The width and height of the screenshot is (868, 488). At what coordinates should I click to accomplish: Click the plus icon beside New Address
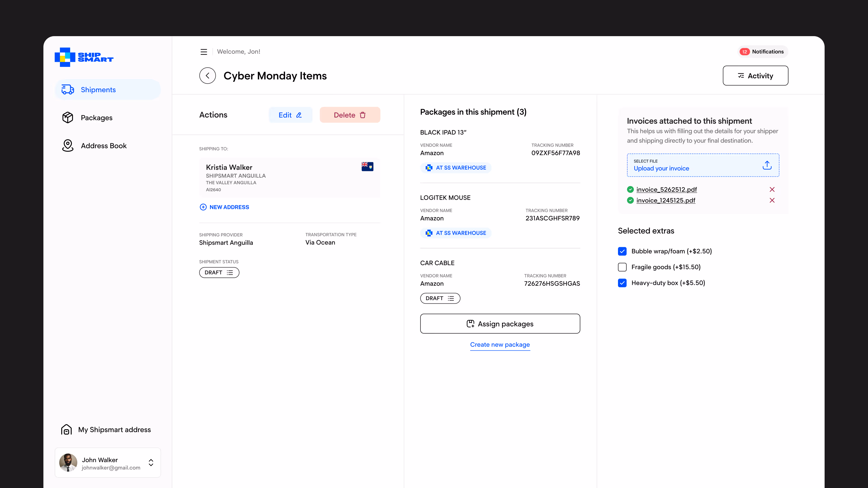pos(203,207)
